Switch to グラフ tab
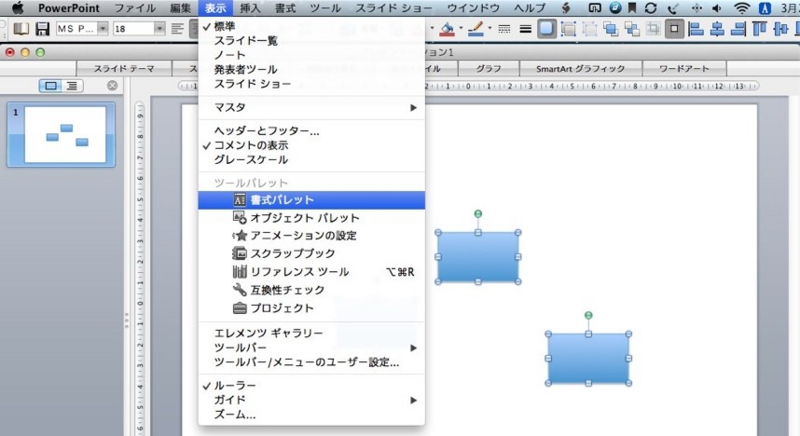The height and width of the screenshot is (436, 800). [488, 68]
